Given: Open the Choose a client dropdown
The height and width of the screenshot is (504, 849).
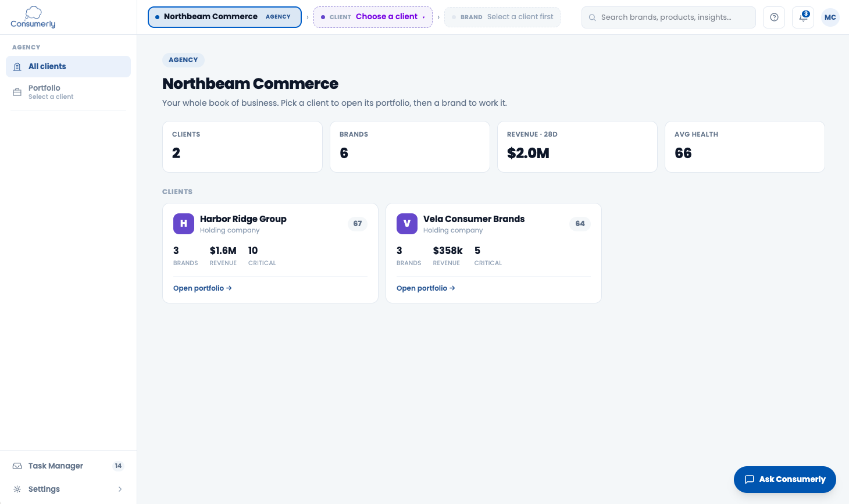Looking at the screenshot, I should tap(373, 17).
